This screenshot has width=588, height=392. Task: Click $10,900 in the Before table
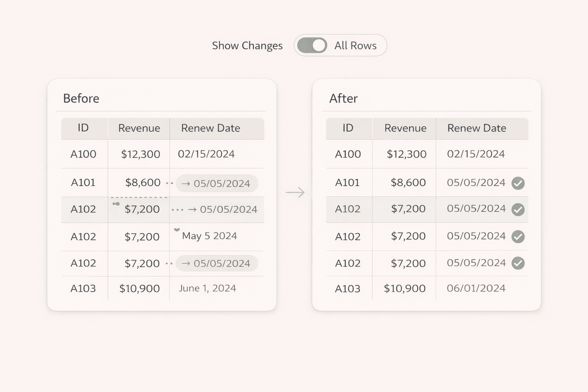coord(139,289)
